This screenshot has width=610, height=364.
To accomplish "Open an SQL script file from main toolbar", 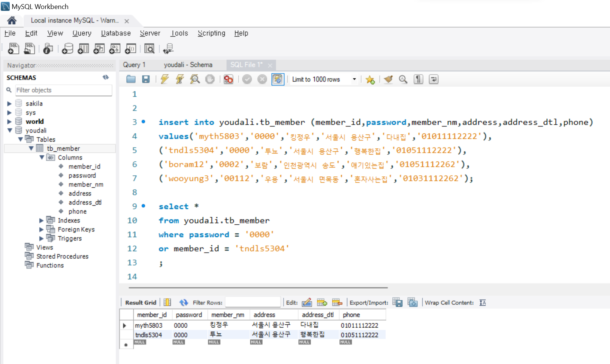I will click(29, 49).
